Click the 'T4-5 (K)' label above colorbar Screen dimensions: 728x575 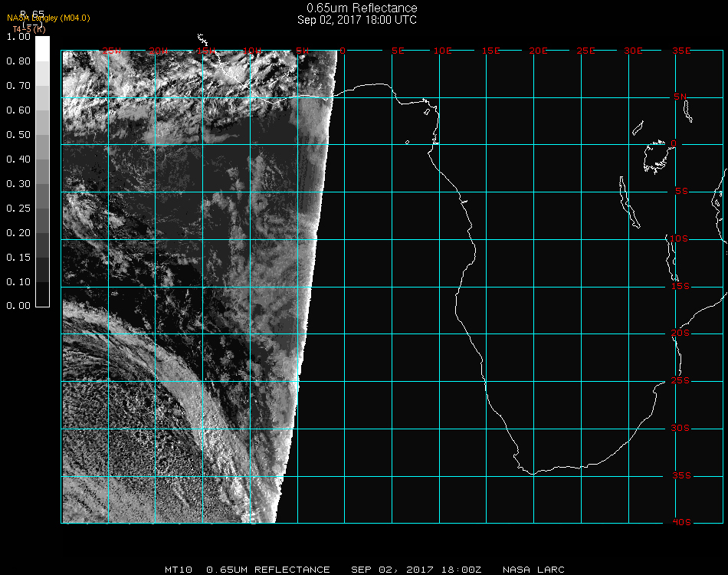click(x=29, y=29)
